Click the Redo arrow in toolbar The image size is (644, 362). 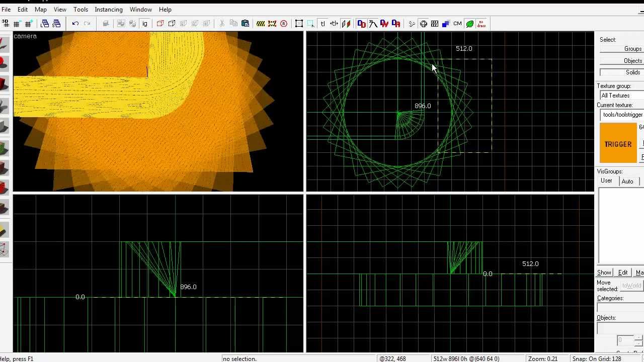[x=87, y=24]
